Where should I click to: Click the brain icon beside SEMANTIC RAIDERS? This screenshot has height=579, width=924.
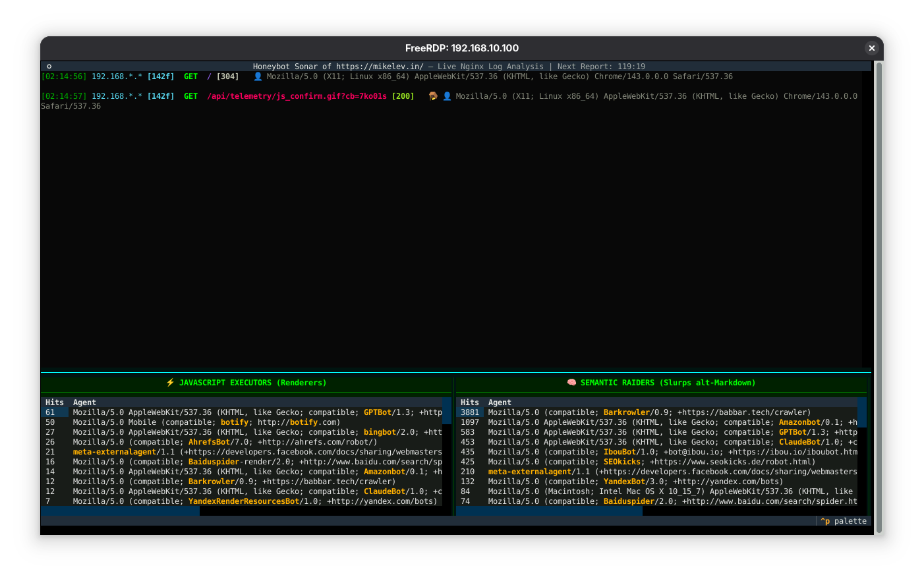point(571,383)
